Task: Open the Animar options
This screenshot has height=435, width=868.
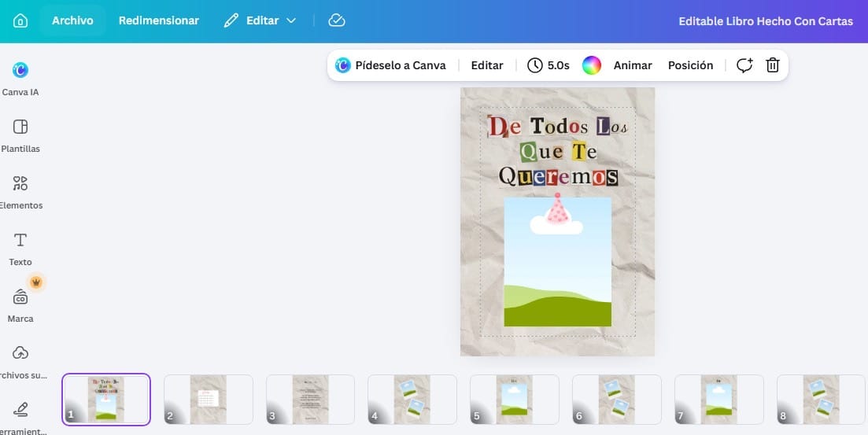Action: (x=633, y=65)
